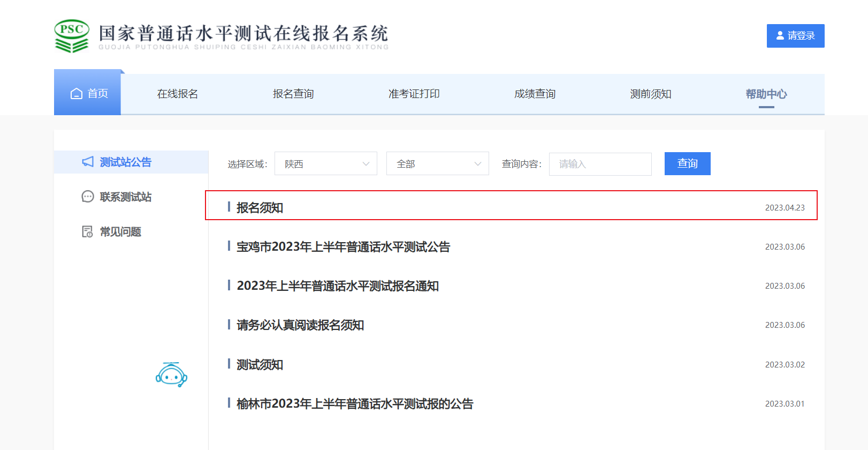This screenshot has width=868, height=450.
Task: Click the home icon in the 首页 tab
Action: coord(77,94)
